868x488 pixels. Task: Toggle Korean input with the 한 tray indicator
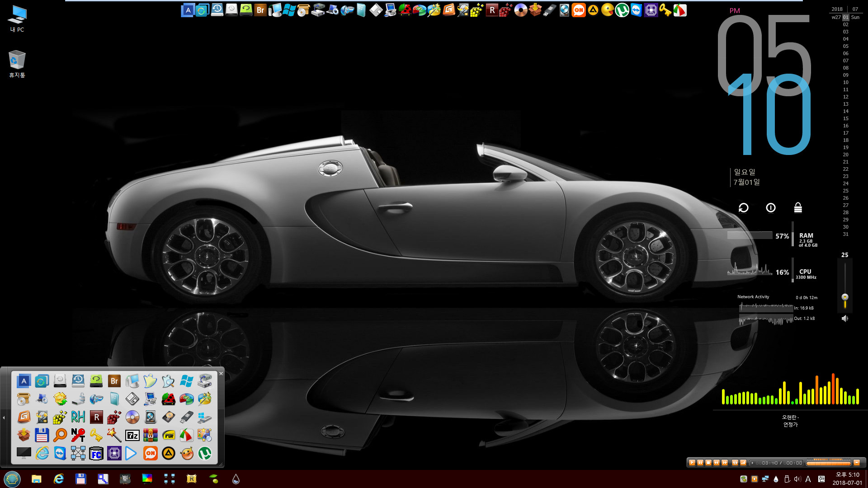pyautogui.click(x=821, y=479)
